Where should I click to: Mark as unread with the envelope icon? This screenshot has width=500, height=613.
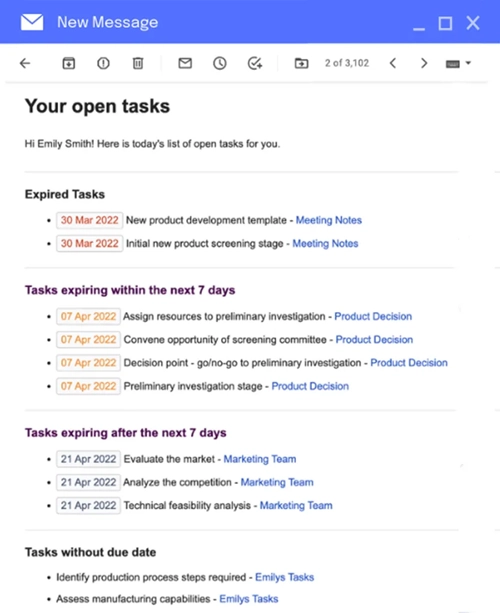point(185,63)
